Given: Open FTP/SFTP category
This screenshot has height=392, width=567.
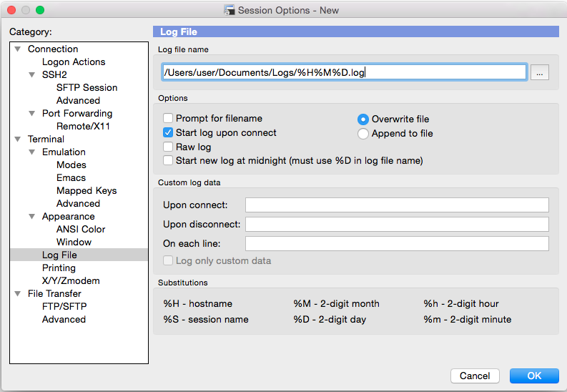Looking at the screenshot, I should [x=64, y=307].
